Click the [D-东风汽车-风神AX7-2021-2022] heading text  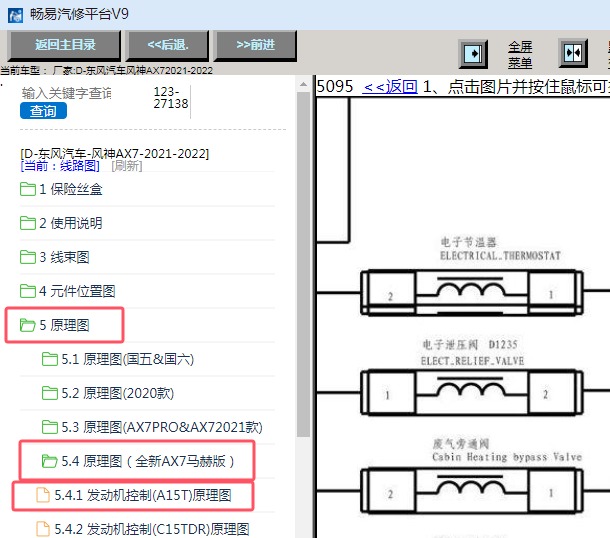[115, 154]
